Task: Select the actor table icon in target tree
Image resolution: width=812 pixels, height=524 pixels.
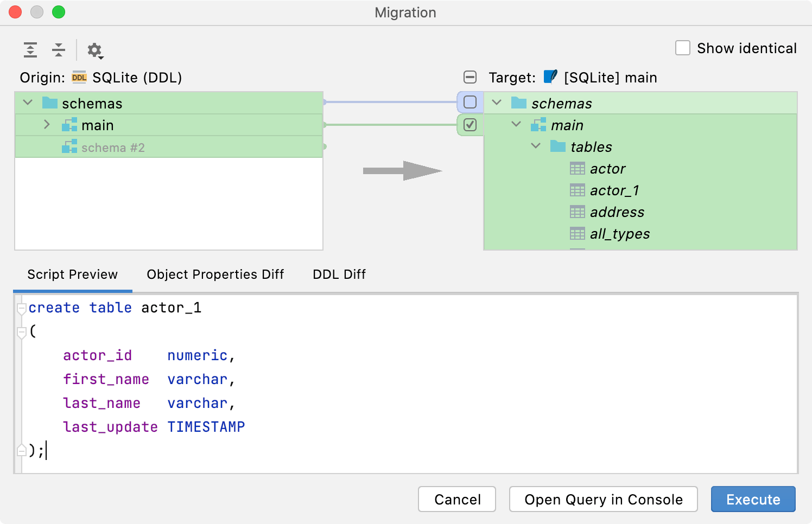Action: coord(577,168)
